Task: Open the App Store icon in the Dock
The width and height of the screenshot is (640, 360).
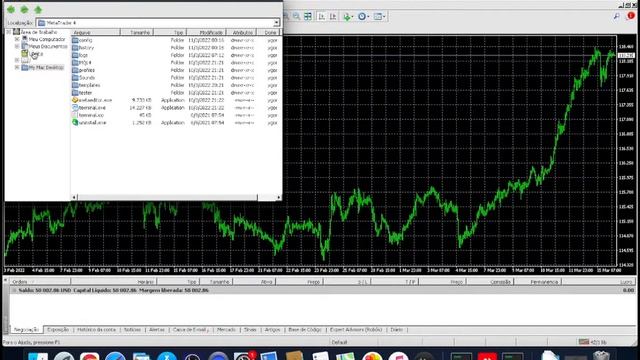Action: coord(167,356)
